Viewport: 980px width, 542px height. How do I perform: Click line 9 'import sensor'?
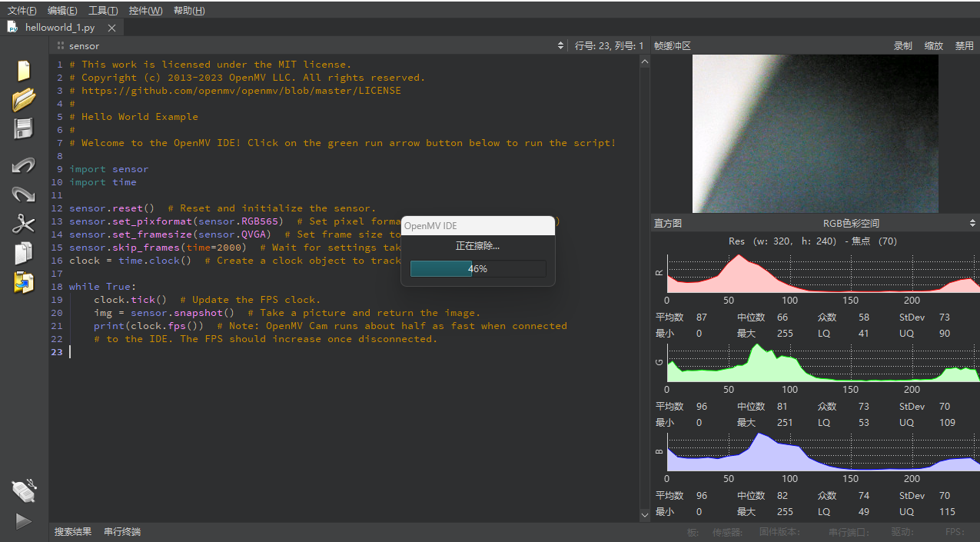click(109, 169)
